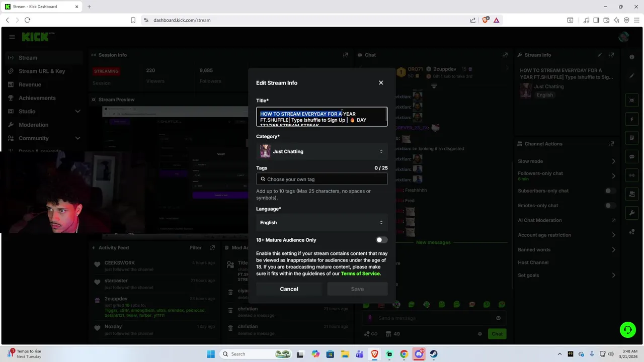Bookmark this page in address bar

click(x=133, y=20)
